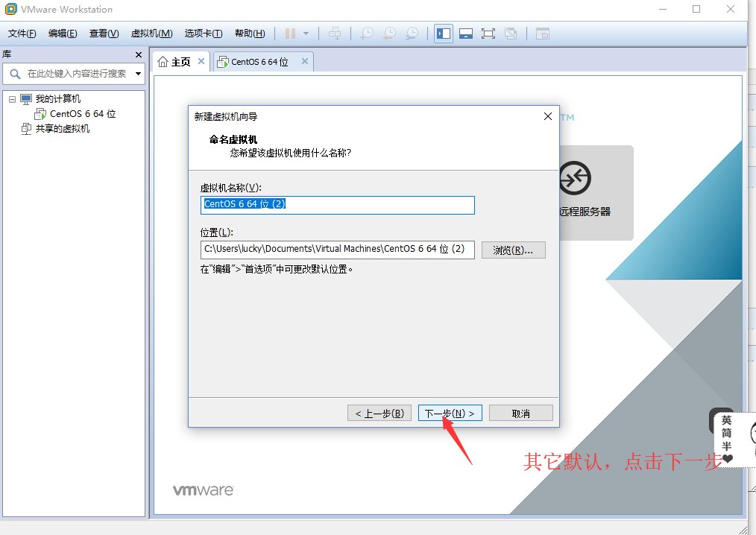756x535 pixels.
Task: Open the 查看(V) menu
Action: click(x=104, y=34)
